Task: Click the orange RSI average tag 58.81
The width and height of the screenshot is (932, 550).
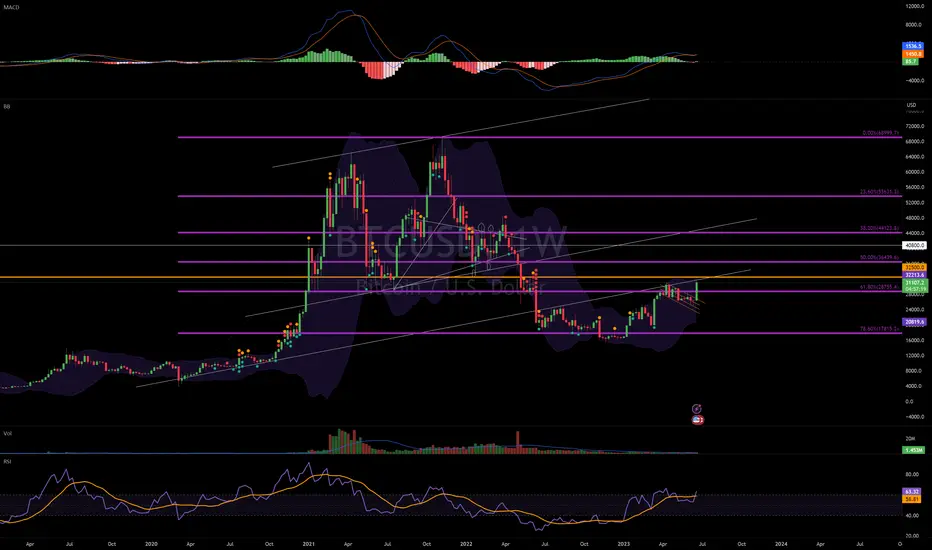Action: tap(912, 499)
